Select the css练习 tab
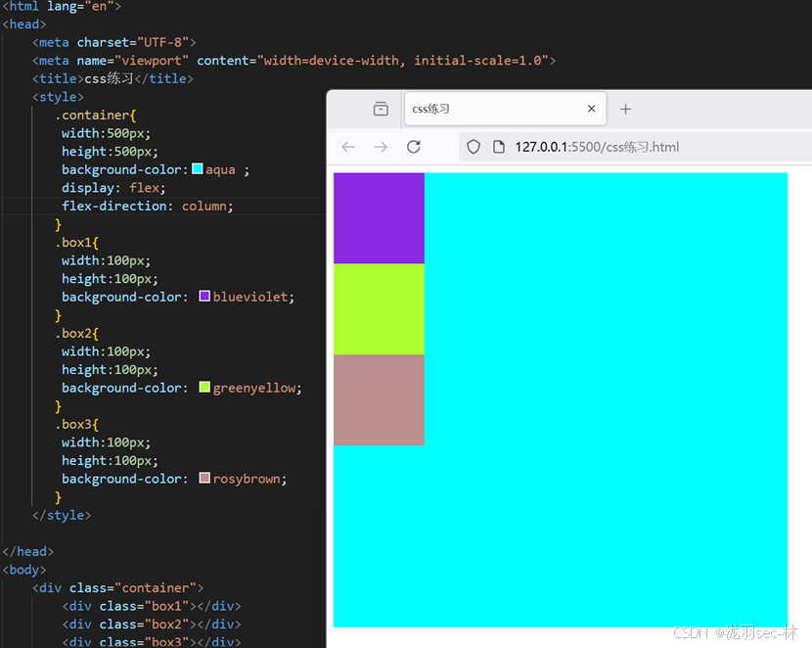Viewport: 812px width, 648px height. coord(505,109)
